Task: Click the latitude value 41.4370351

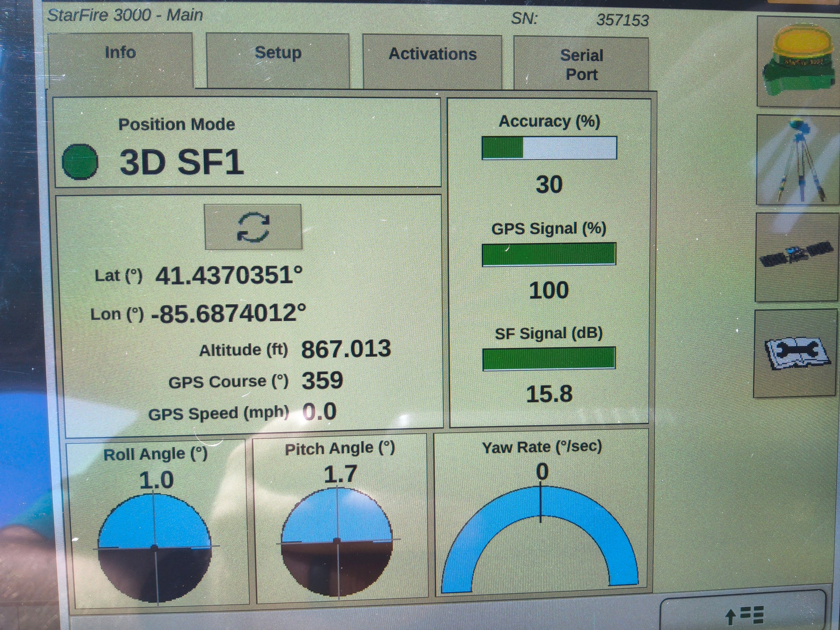Action: 229,275
